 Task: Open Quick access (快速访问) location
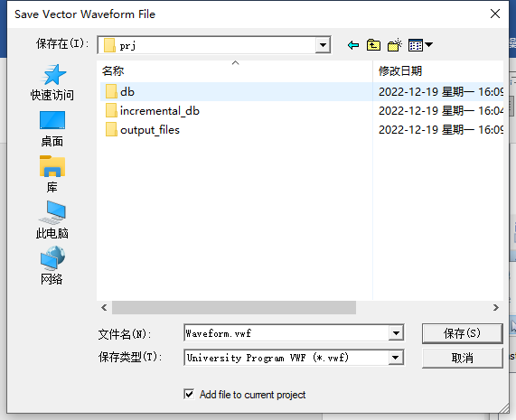[52, 82]
